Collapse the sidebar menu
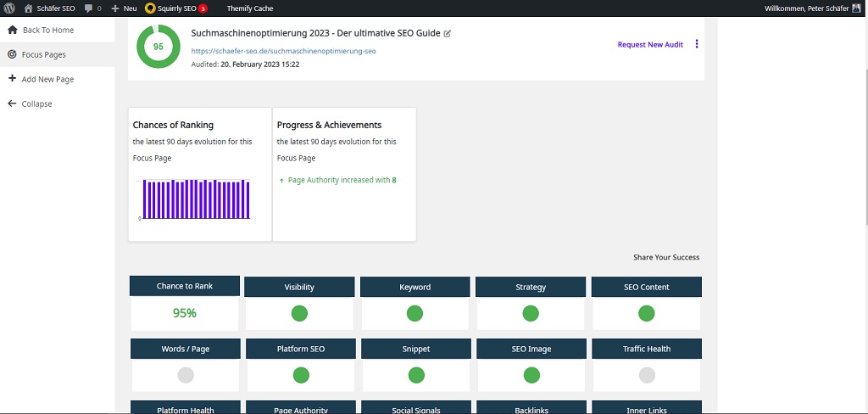Screen dimensions: 868x414 coord(36,103)
